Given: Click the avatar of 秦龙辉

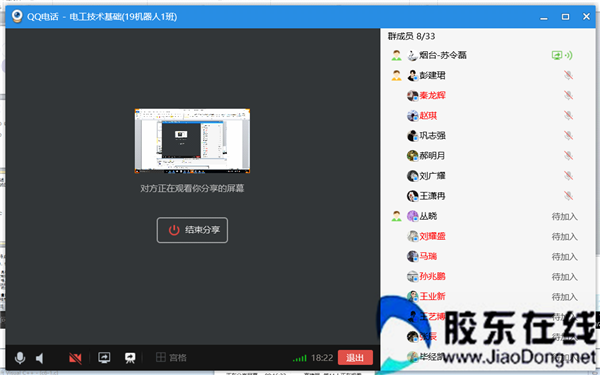Looking at the screenshot, I should 412,95.
